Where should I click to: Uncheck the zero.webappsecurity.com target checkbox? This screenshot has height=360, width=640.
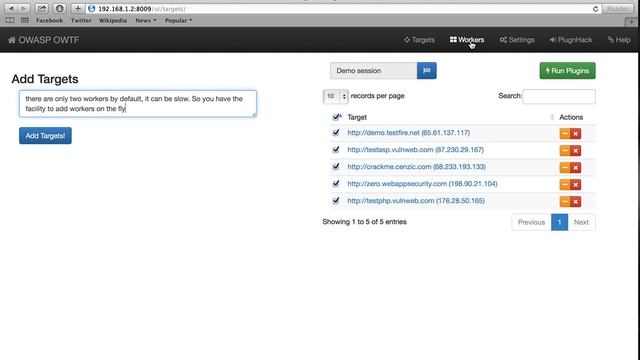(336, 184)
